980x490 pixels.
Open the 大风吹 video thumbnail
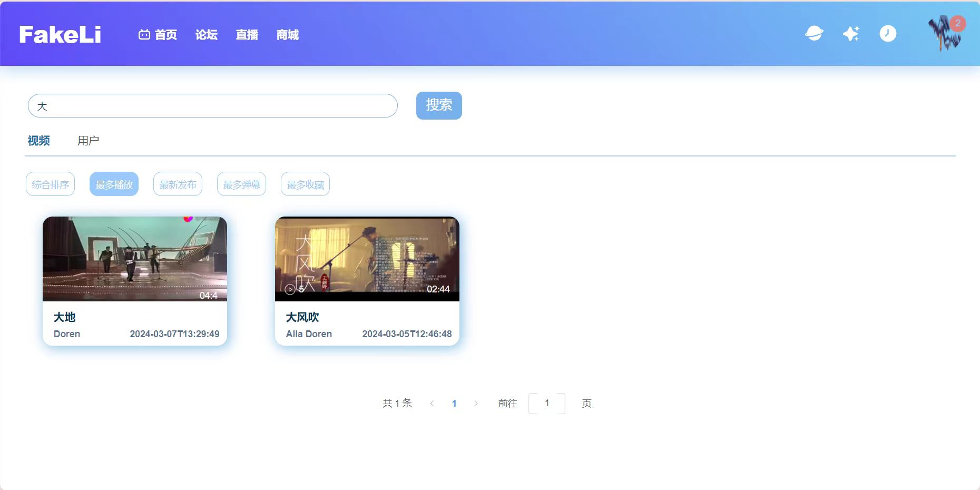(367, 259)
